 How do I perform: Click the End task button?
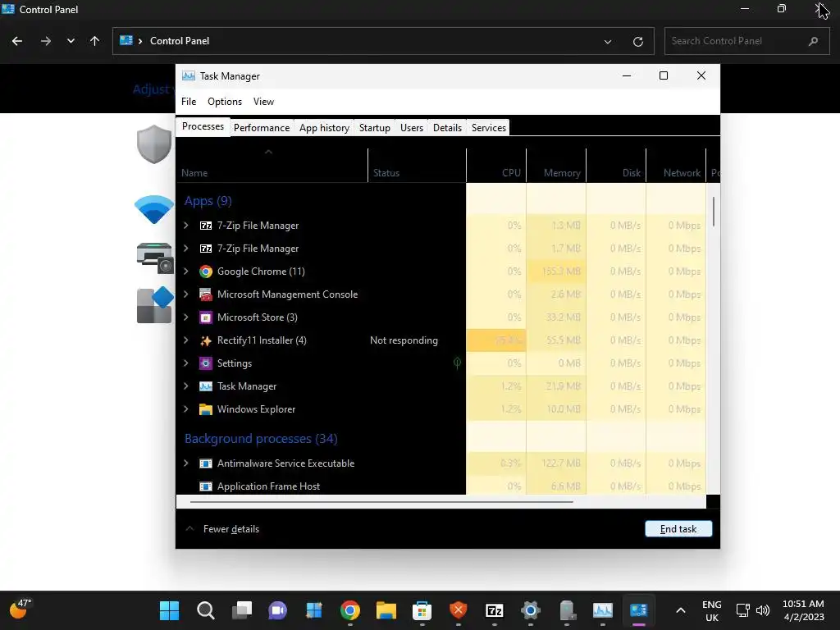click(678, 529)
